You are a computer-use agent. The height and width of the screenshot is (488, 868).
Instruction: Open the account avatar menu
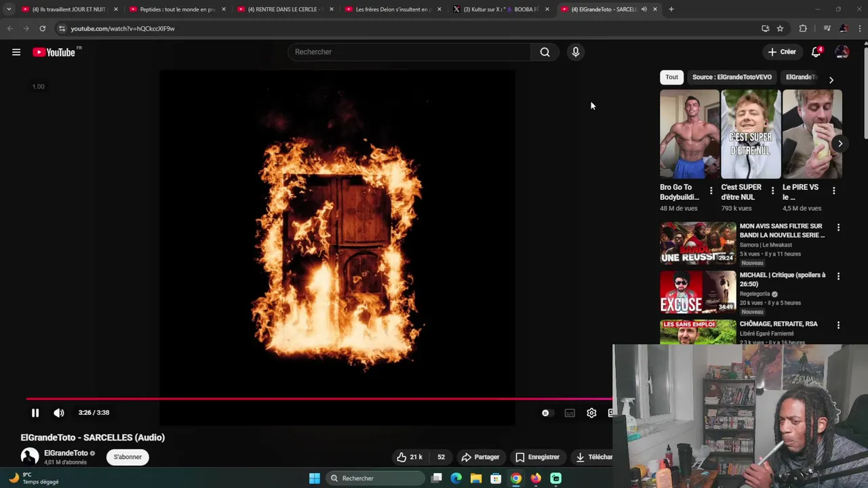click(842, 52)
